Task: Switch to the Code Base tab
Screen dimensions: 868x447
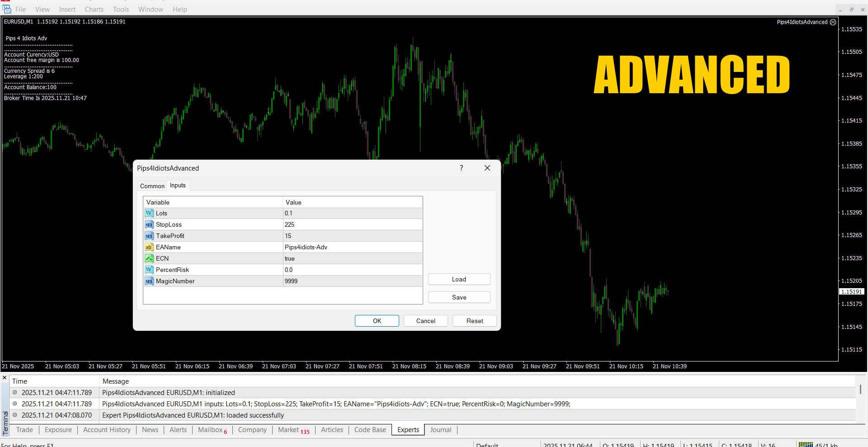Action: coord(370,430)
